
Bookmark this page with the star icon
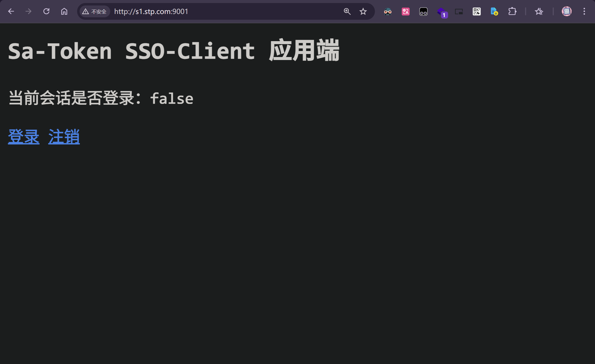coord(363,12)
